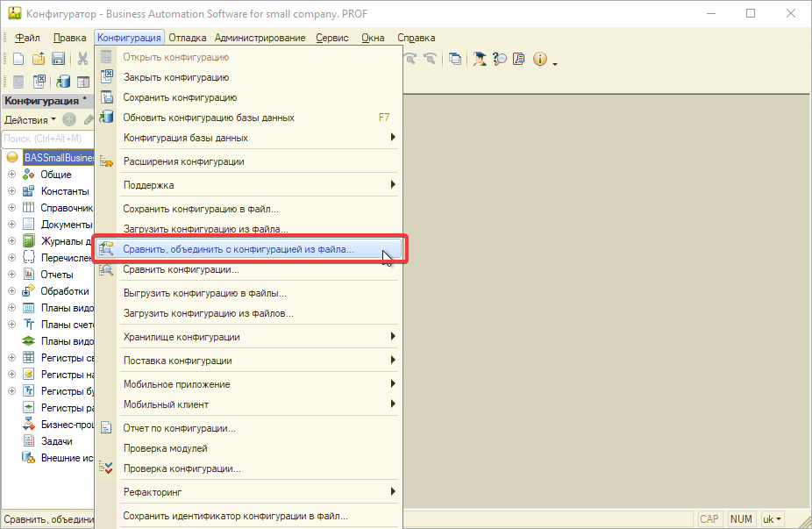Expand the Константы tree node
The height and width of the screenshot is (529, 812).
click(11, 191)
